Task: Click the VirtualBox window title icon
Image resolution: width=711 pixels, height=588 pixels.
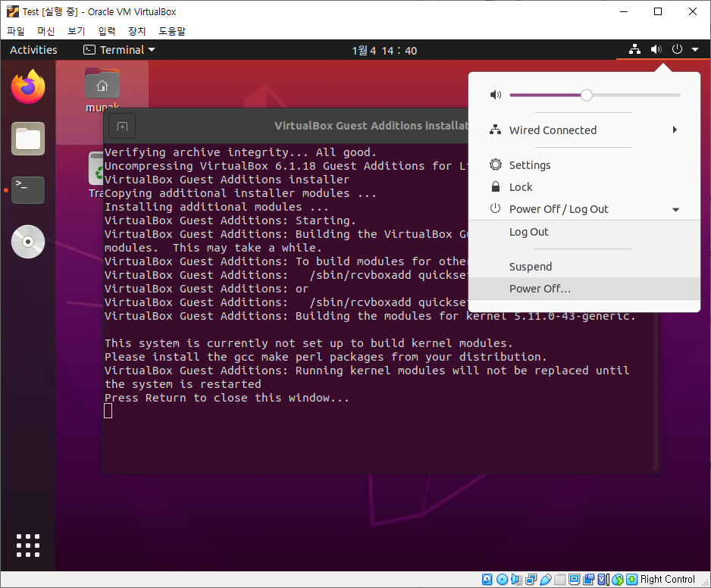Action: point(13,11)
